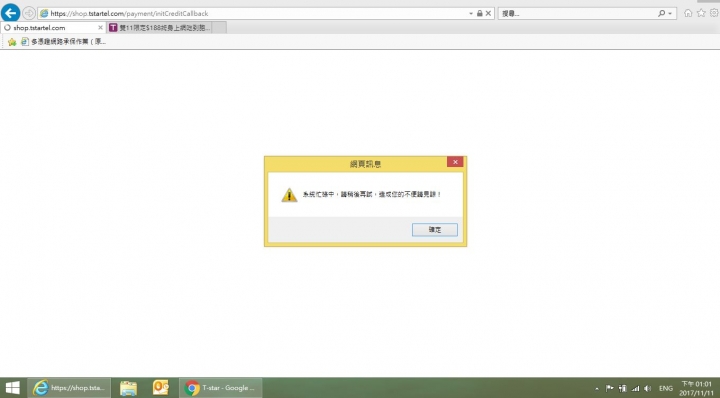Screen dimensions: 720x398
Task: Click the signal strength bars icon
Action: (x=636, y=388)
